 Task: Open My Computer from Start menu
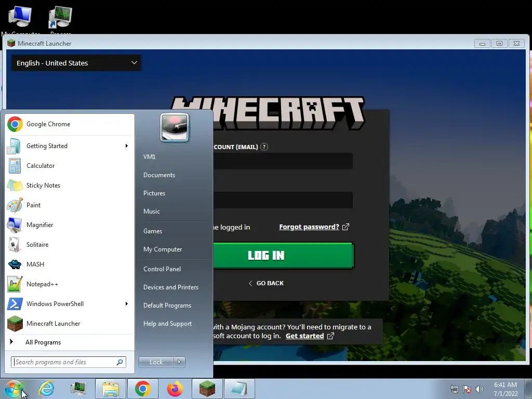(163, 249)
